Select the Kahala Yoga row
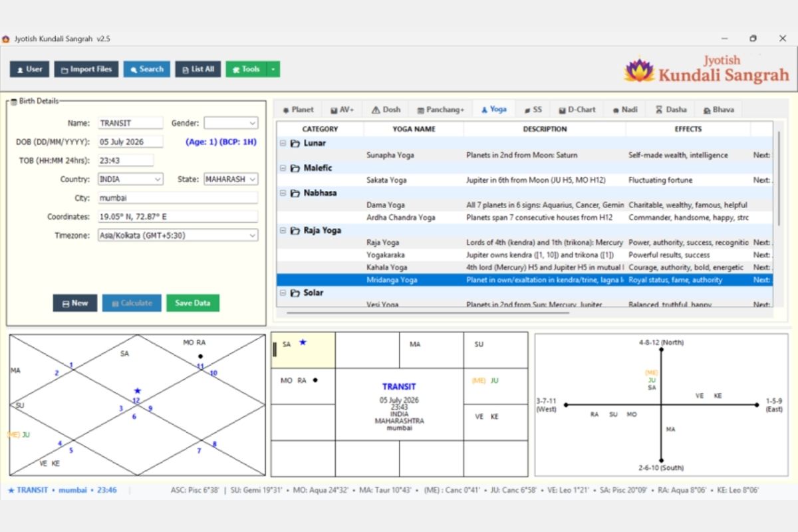The height and width of the screenshot is (532, 798). pos(525,267)
